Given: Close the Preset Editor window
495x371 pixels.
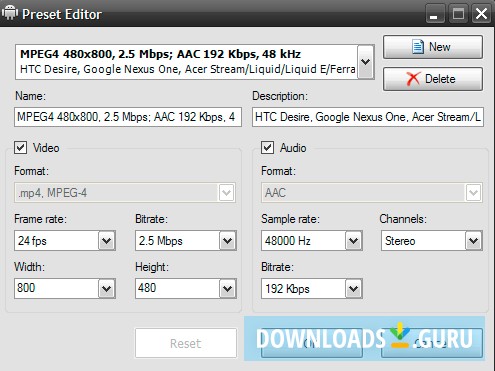Looking at the screenshot, I should point(481,14).
